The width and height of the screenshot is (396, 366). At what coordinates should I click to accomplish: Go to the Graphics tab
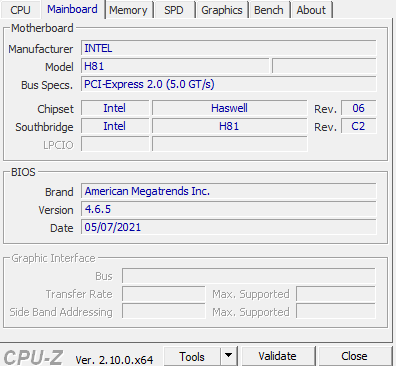coord(222,10)
